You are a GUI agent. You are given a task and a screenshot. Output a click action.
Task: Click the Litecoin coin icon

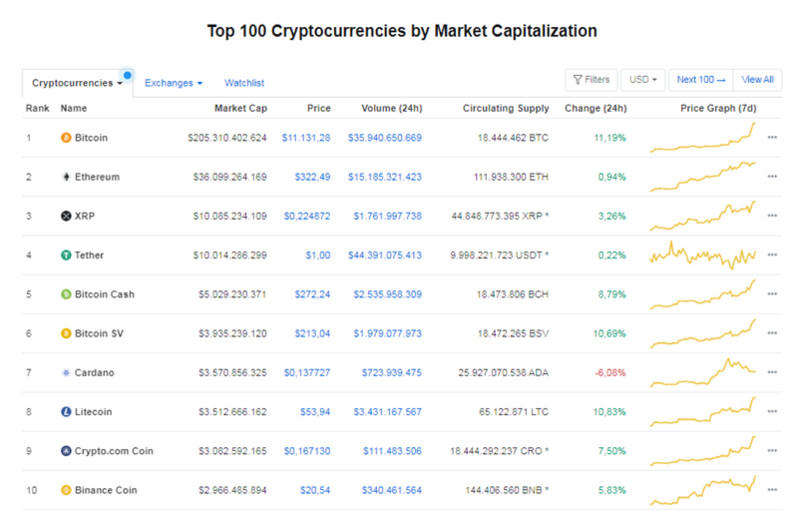click(x=66, y=412)
